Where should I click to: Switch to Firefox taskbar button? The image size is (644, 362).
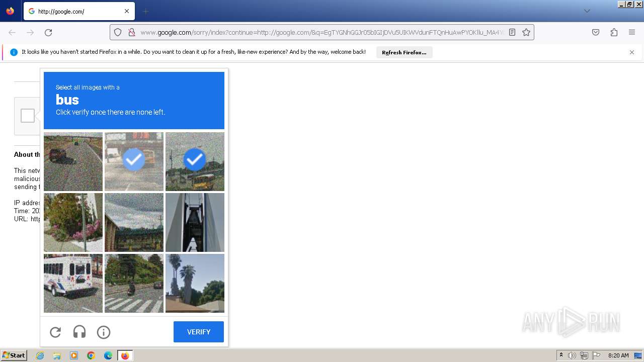[125, 355]
